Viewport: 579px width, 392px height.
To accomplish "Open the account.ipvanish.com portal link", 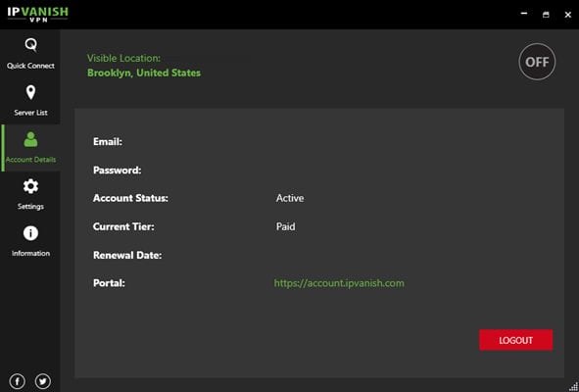I will click(x=339, y=283).
